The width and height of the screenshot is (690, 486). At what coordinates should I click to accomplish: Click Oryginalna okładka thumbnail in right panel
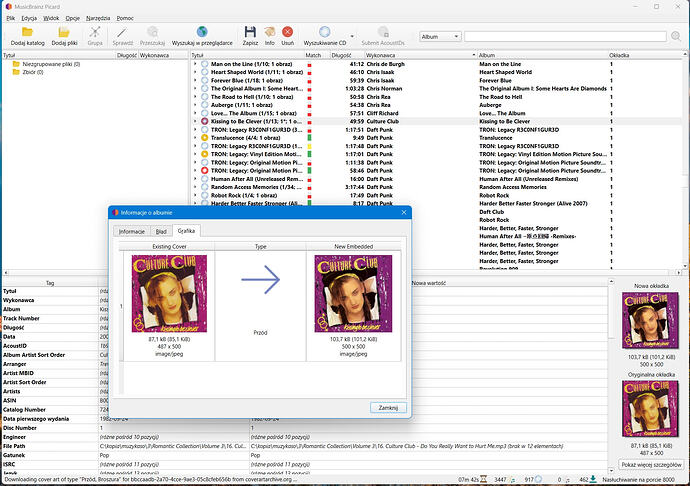(651, 409)
